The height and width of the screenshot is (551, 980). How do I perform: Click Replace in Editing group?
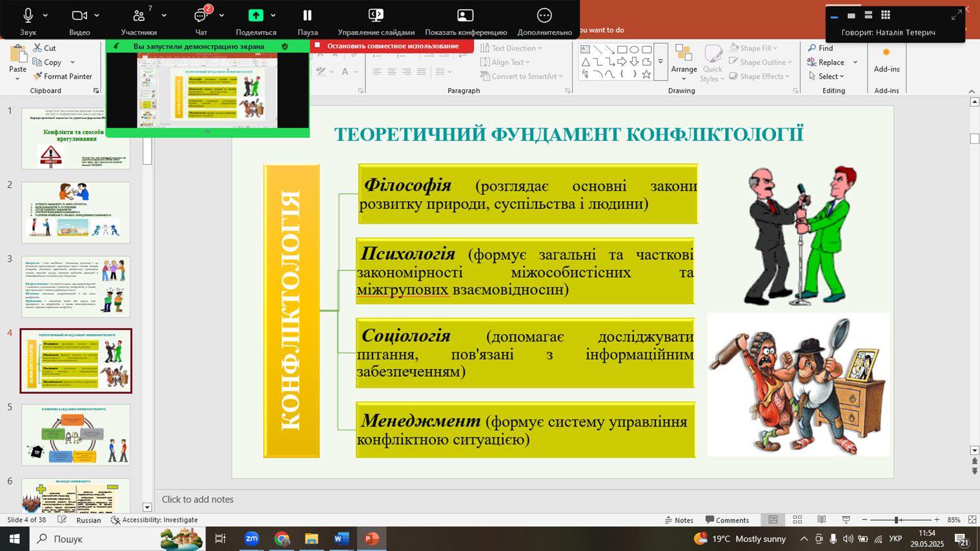pyautogui.click(x=826, y=62)
